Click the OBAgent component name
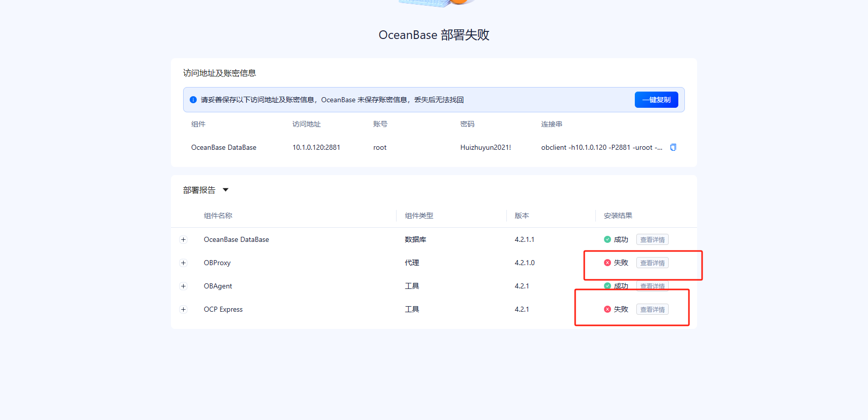The height and width of the screenshot is (420, 868). (x=218, y=286)
